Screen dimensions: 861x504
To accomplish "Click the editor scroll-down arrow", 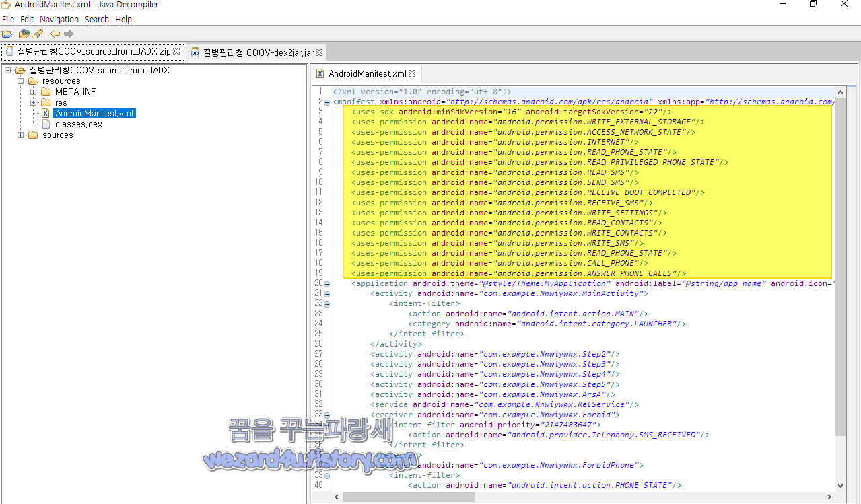I will [840, 485].
